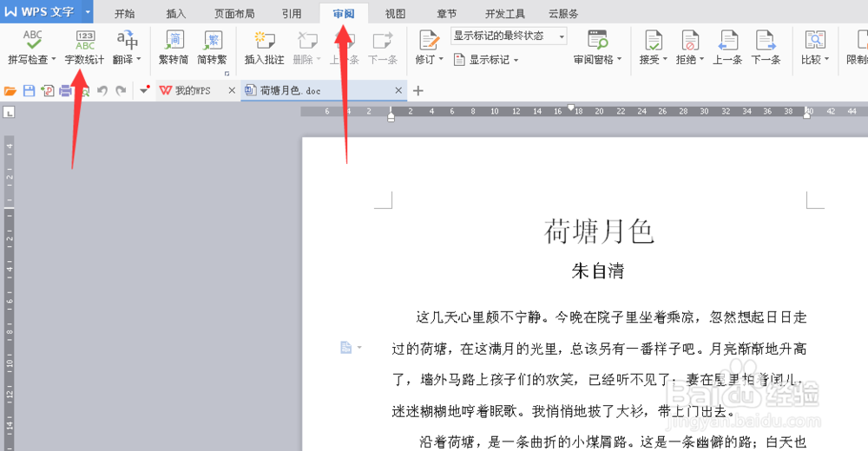This screenshot has height=451, width=868.
Task: Click the ruler tab selector corner button
Action: coord(9,113)
